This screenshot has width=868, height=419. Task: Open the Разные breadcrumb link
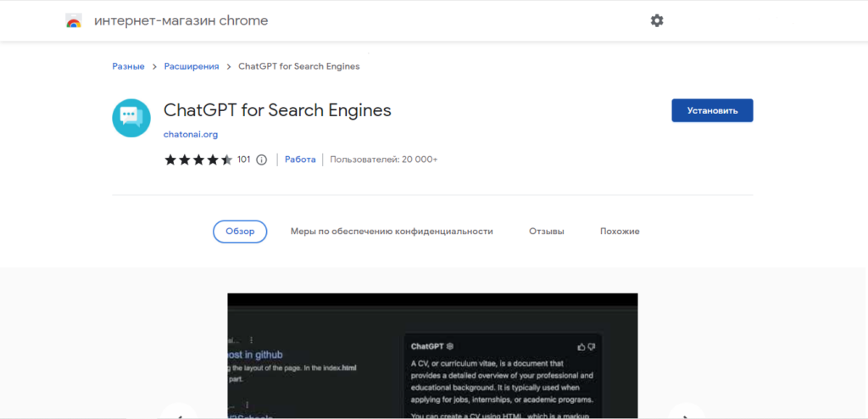coord(129,66)
